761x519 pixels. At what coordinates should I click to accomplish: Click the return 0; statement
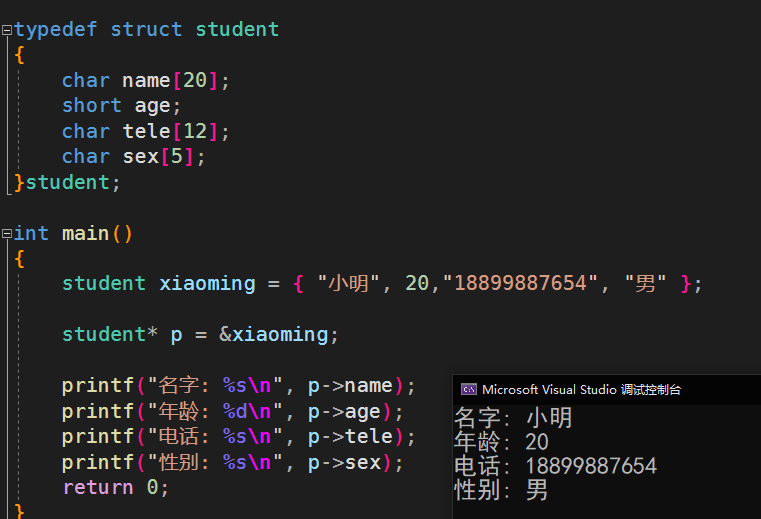116,487
